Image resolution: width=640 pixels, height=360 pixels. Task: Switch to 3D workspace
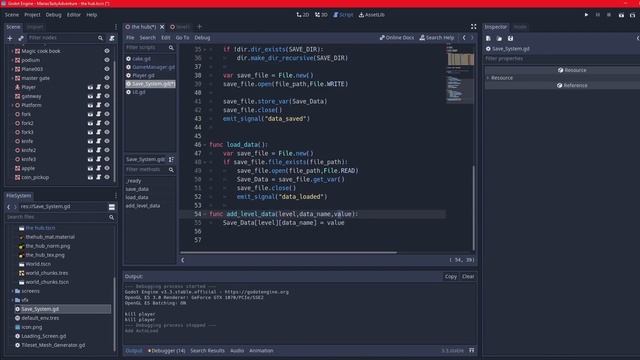point(321,15)
